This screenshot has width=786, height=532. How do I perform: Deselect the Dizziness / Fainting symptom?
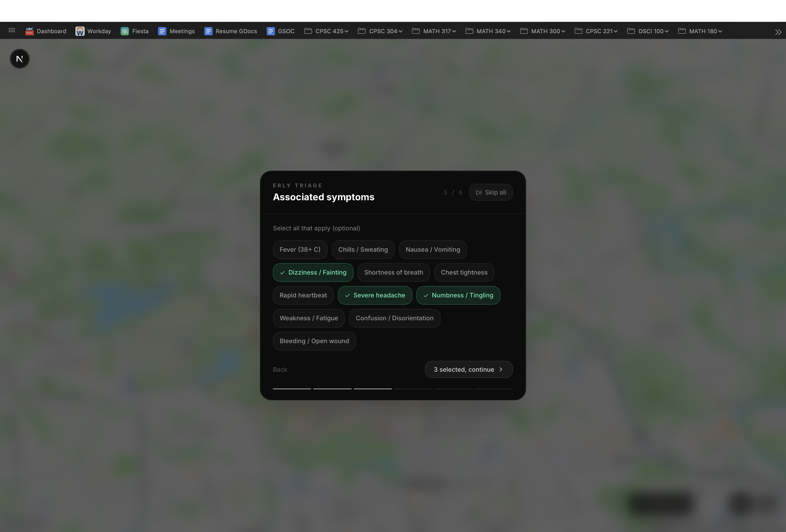313,272
